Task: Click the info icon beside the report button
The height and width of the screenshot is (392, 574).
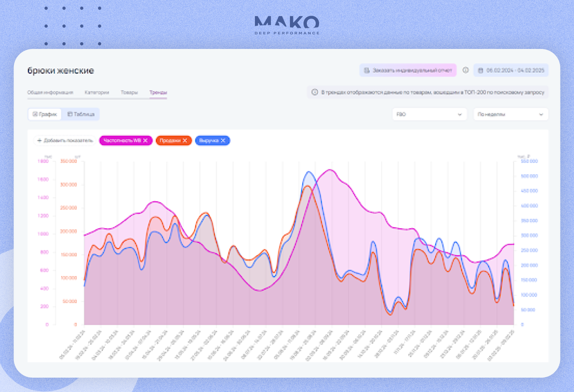Action: point(466,70)
